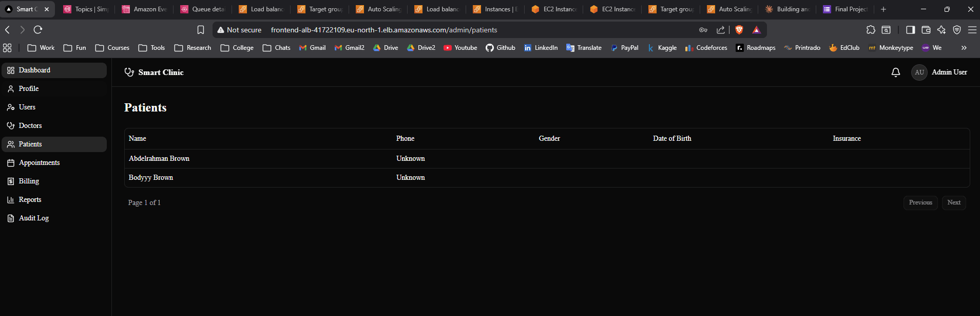Screen dimensions: 980x316
Task: Open the Users page
Action: click(54, 107)
